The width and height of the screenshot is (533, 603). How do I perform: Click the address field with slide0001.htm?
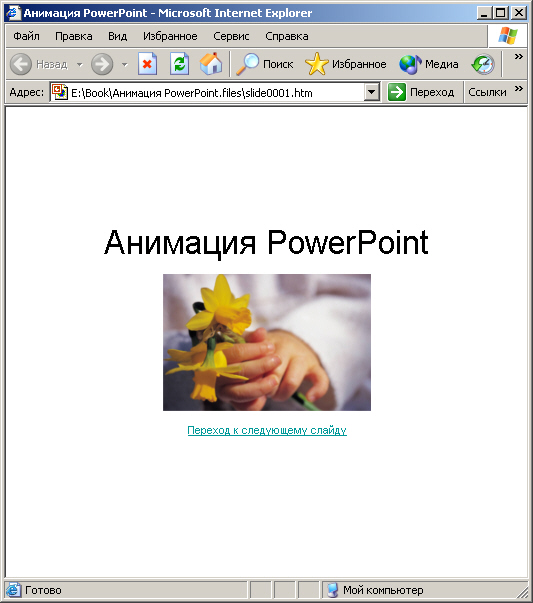(x=208, y=92)
